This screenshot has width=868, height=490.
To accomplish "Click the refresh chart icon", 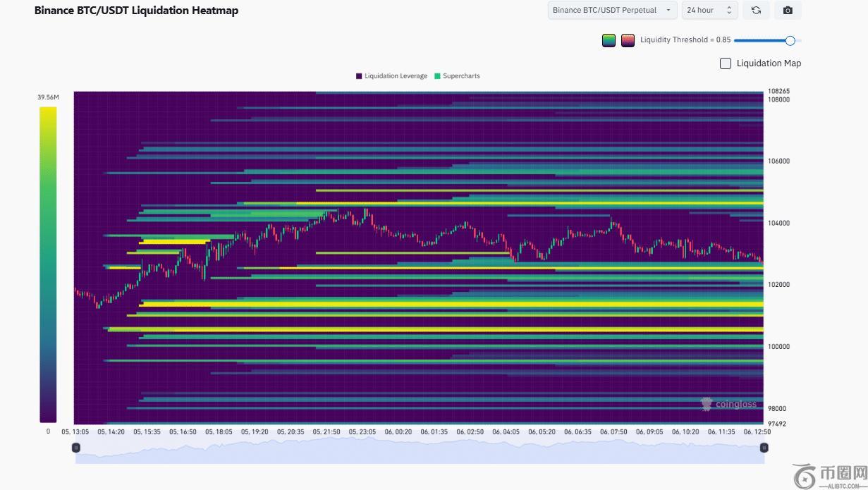I will click(x=756, y=11).
